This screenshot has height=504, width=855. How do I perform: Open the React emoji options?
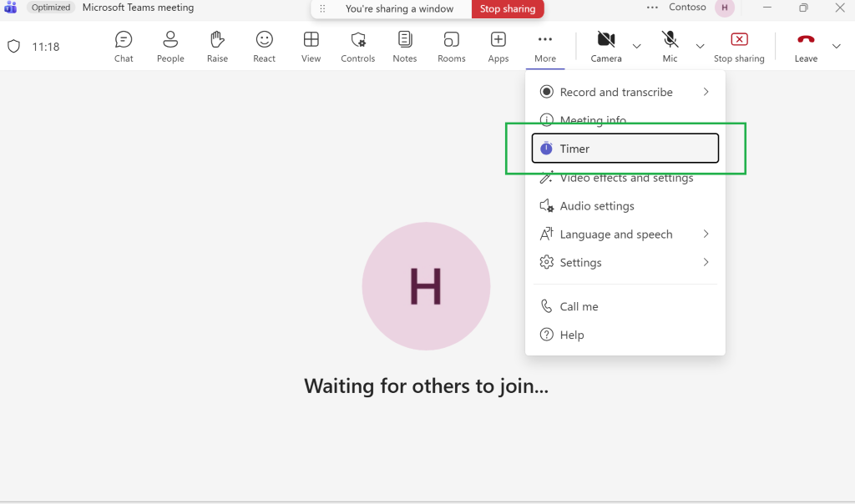[x=264, y=47]
